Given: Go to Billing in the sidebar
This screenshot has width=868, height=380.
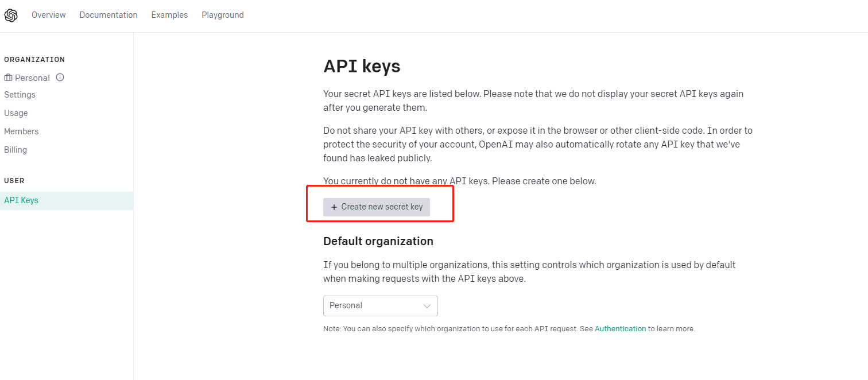Looking at the screenshot, I should pyautogui.click(x=15, y=150).
